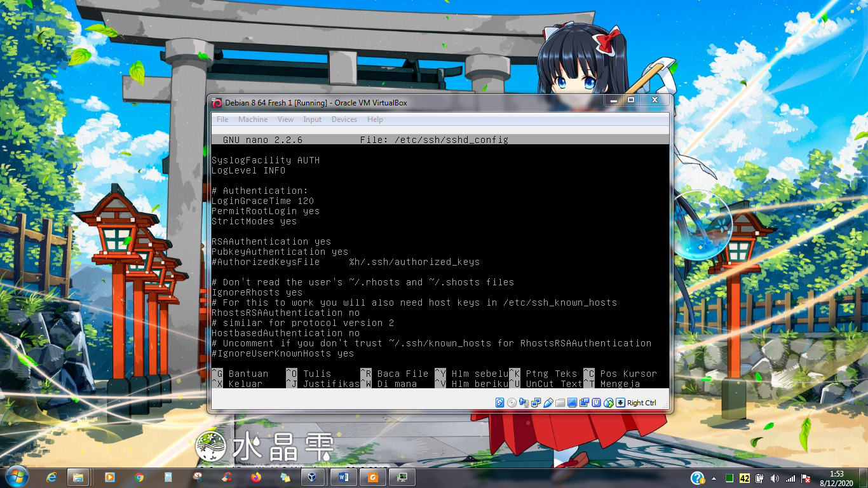Screen dimensions: 868x488
Task: Click the audio indicator in VirtualBox status bar
Action: click(x=524, y=403)
